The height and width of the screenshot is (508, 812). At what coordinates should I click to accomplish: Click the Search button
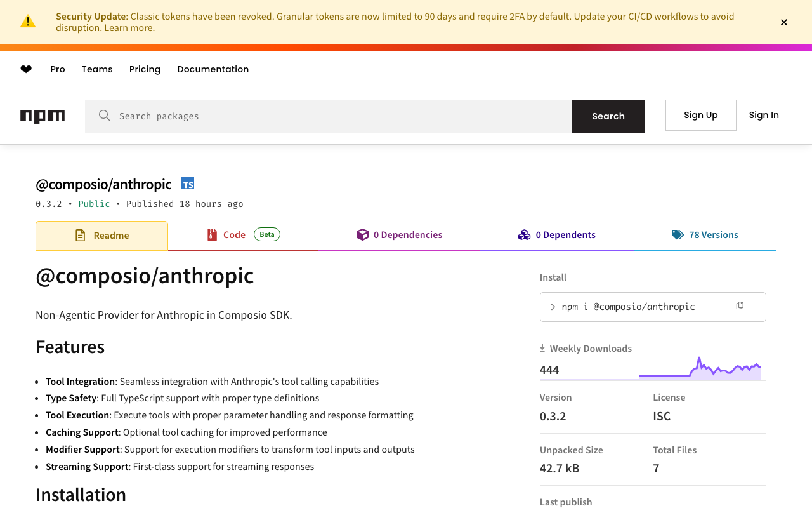[x=608, y=116]
